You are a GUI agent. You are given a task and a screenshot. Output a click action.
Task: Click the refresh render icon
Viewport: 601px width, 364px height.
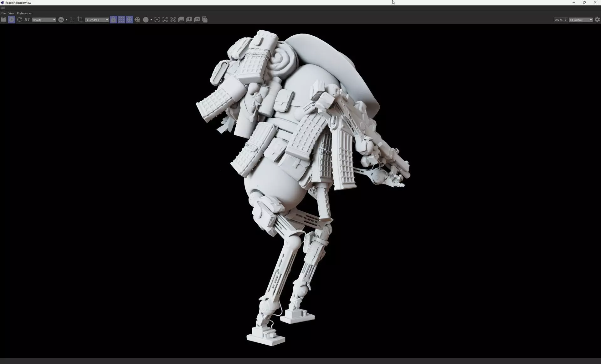pos(19,20)
